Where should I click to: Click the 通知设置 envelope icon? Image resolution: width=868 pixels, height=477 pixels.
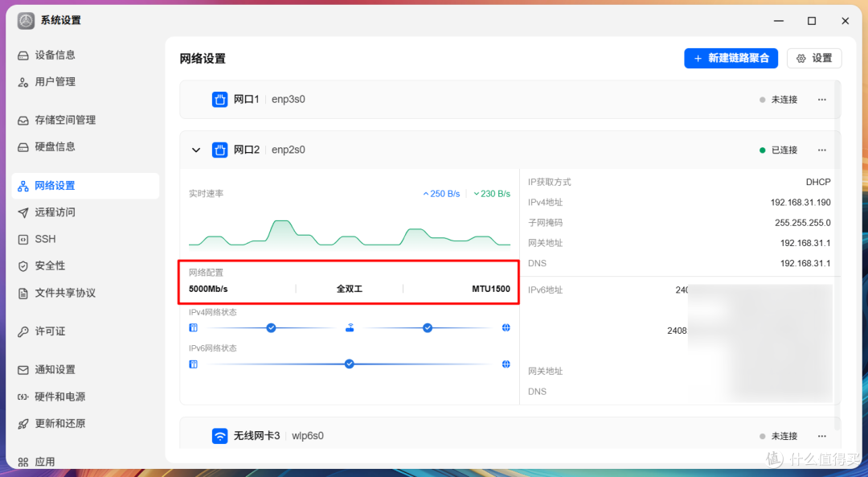(x=23, y=369)
